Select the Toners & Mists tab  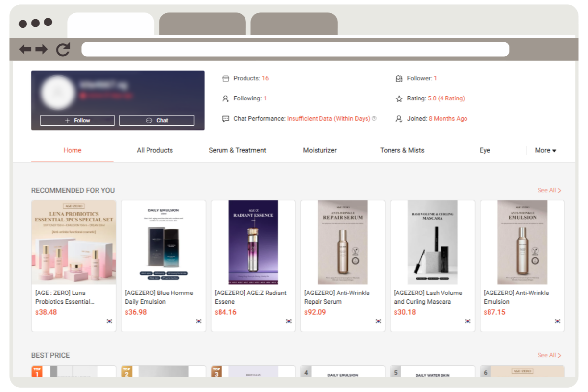pyautogui.click(x=402, y=150)
